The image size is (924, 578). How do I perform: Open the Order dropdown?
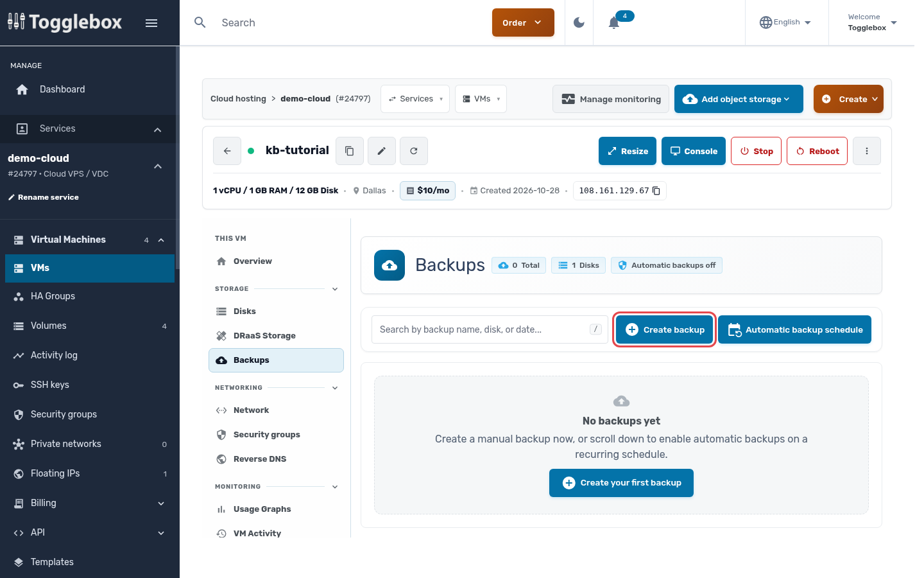point(523,22)
